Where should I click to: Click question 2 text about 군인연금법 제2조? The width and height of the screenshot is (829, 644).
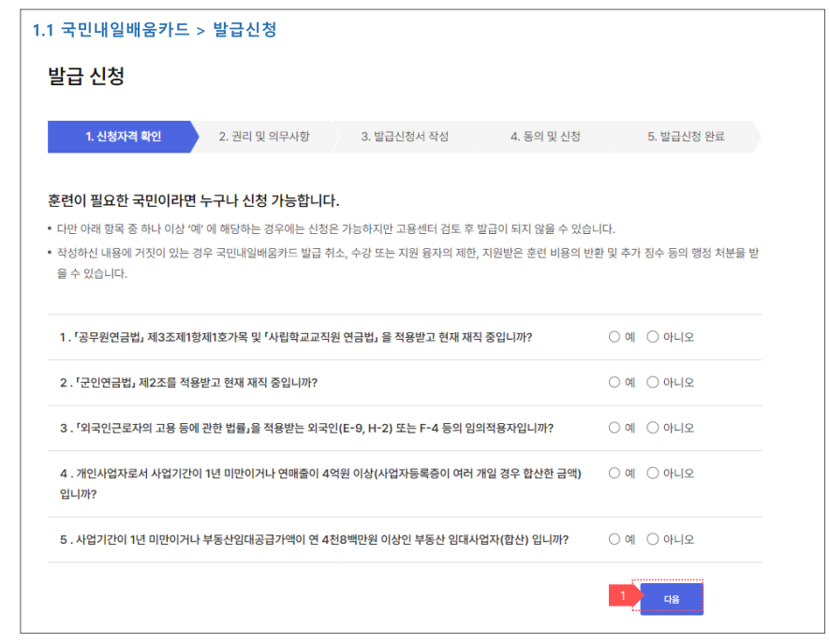tap(188, 383)
